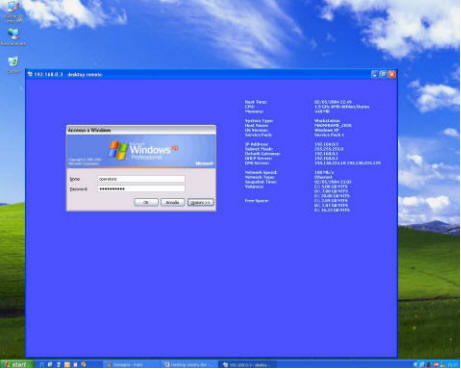Click the "Workstation" system type value

(x=327, y=121)
